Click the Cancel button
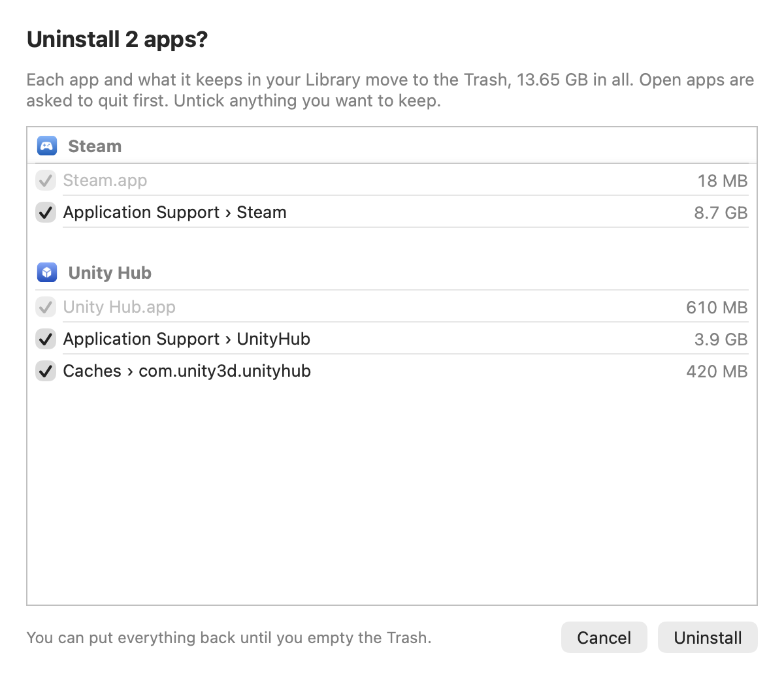 click(x=604, y=637)
